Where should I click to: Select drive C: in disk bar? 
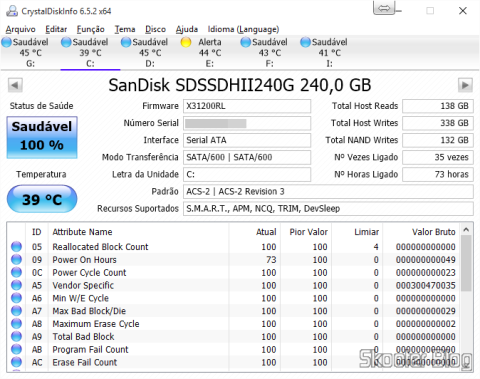pos(90,53)
